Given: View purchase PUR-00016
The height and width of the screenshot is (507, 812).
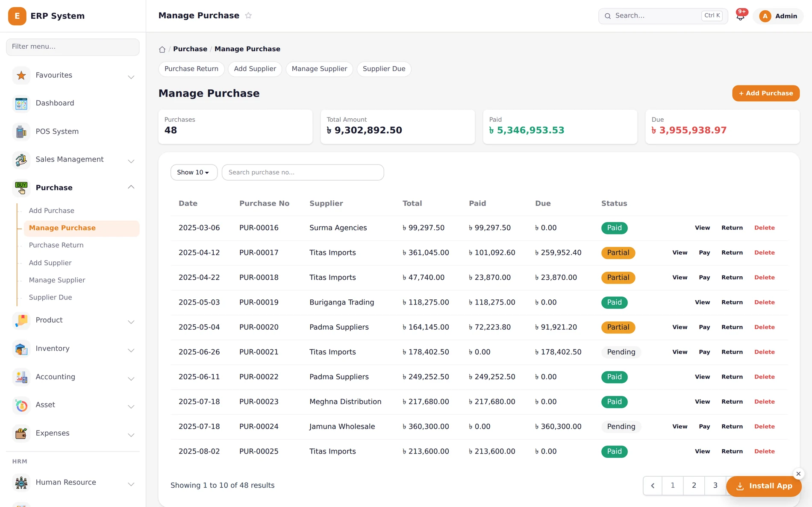Looking at the screenshot, I should click(x=702, y=228).
